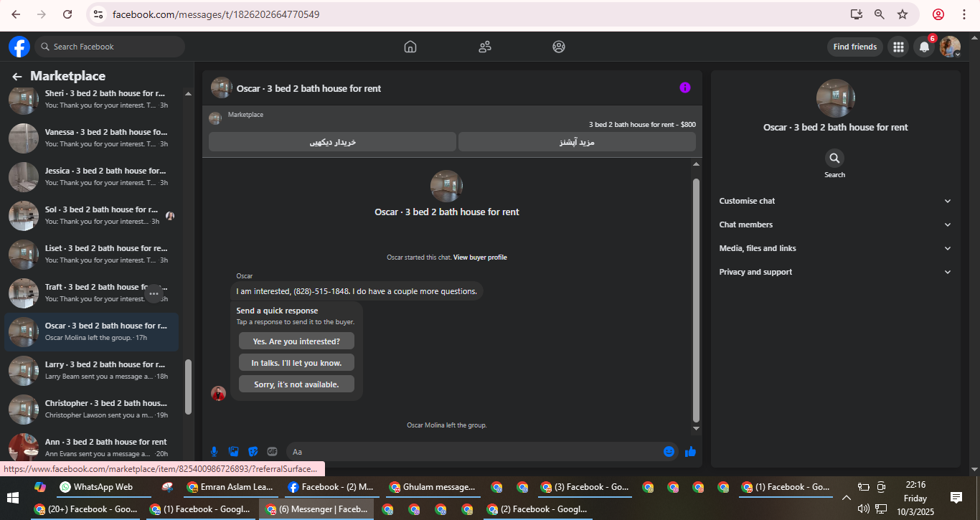The image size is (980, 520).
Task: Open Vanessa conversation in Marketplace list
Action: click(x=91, y=138)
